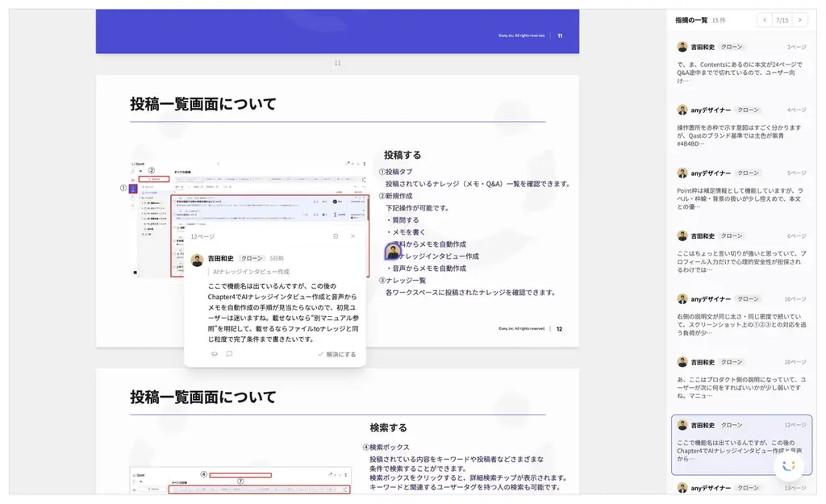Click avatar in the 5ページ comment card
This screenshot has height=504, width=826.
pyautogui.click(x=682, y=173)
